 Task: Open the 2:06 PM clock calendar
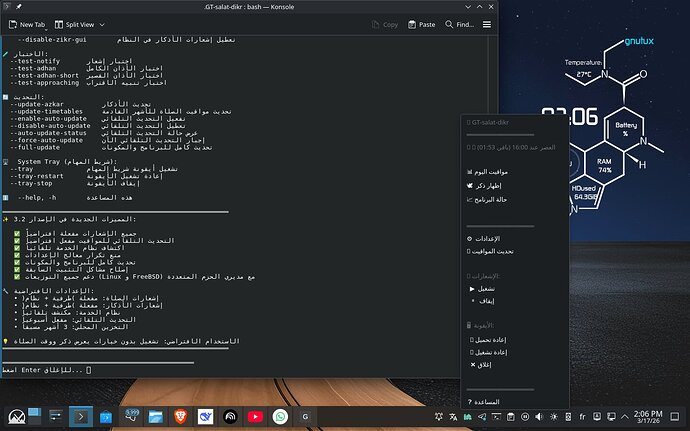coord(648,417)
